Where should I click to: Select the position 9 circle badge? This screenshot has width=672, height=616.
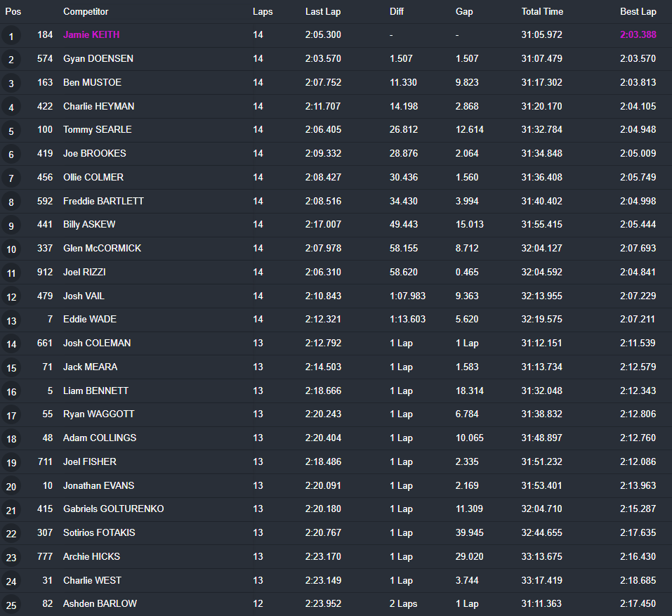pos(11,226)
